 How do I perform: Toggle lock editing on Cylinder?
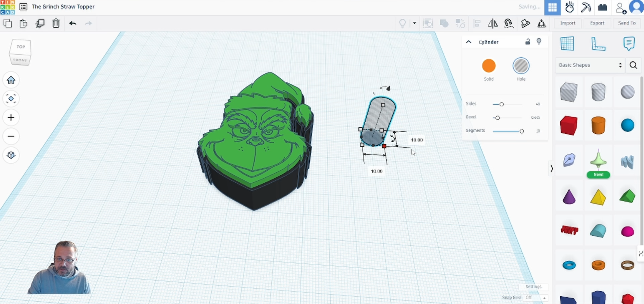coord(527,42)
